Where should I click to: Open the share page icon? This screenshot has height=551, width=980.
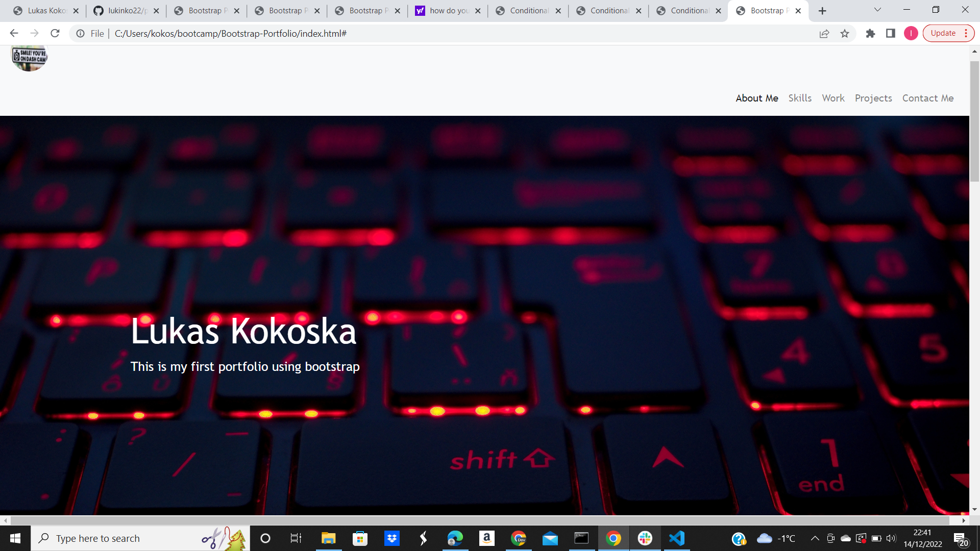coord(824,33)
